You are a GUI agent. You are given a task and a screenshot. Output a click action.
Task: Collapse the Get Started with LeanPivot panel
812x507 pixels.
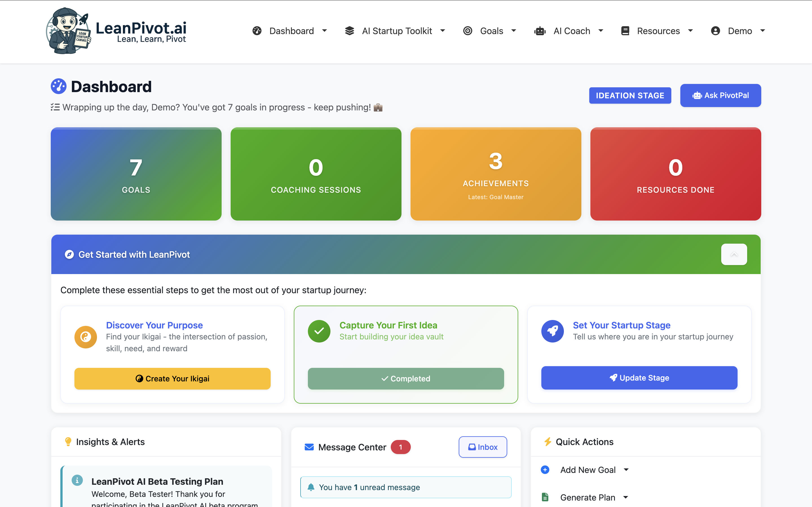pos(734,254)
